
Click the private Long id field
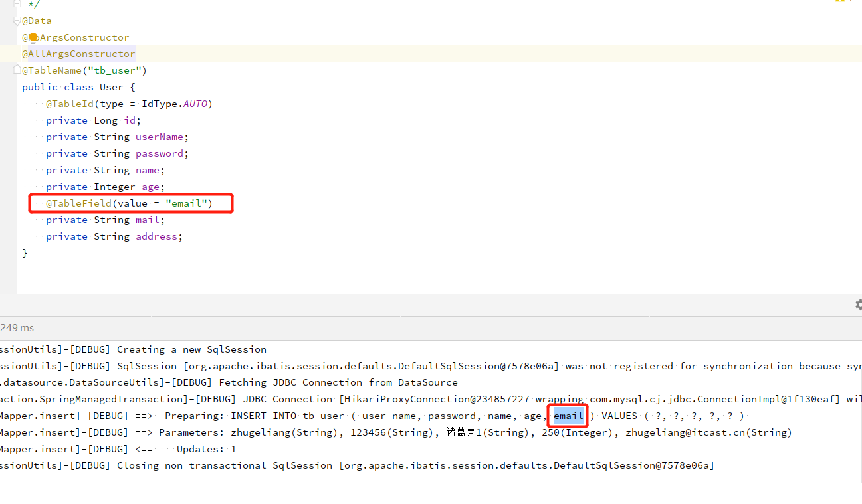(x=94, y=120)
